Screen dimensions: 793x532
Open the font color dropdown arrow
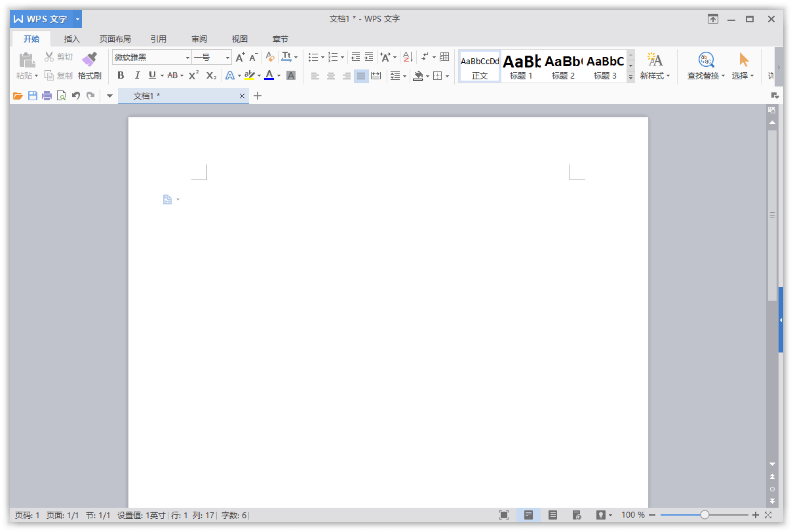click(280, 75)
